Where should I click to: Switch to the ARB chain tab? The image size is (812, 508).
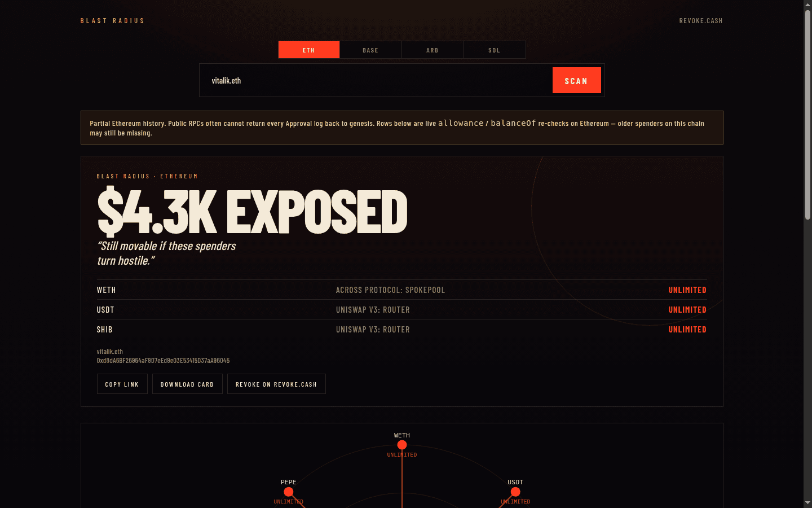coord(433,50)
